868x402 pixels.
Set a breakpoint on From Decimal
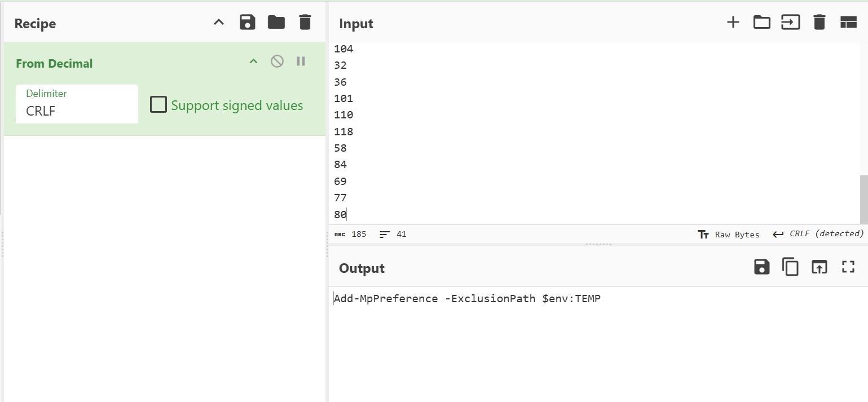coord(301,61)
